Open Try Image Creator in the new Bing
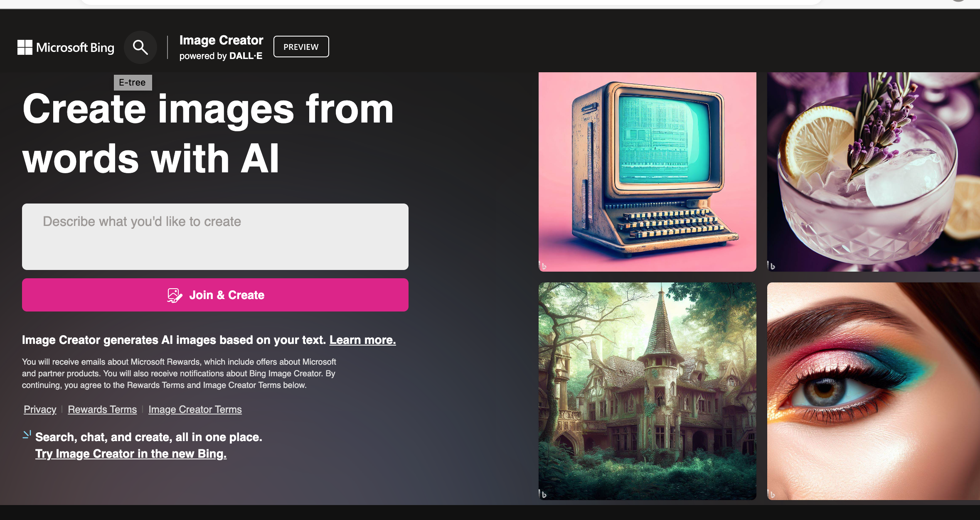 click(x=131, y=454)
